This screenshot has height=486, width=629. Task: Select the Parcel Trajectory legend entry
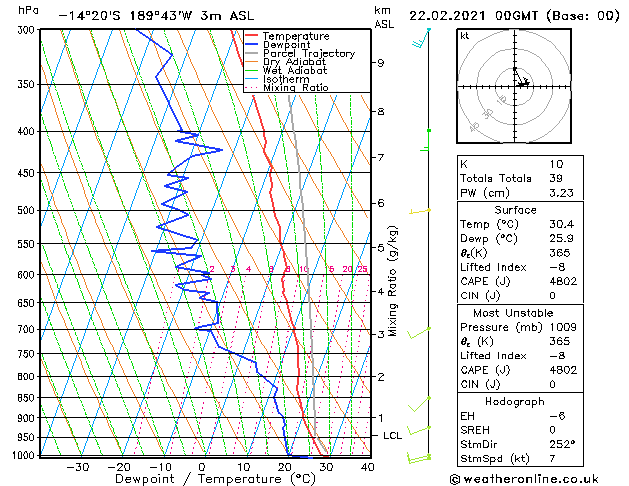[x=300, y=53]
